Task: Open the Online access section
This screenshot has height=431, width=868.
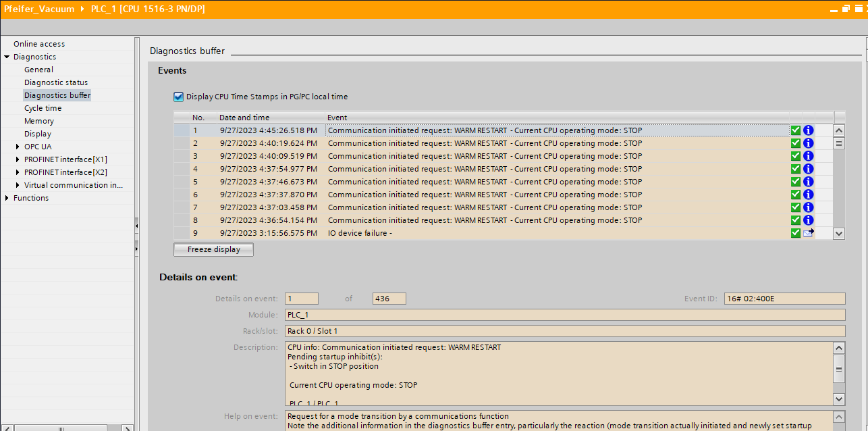Action: pos(39,44)
